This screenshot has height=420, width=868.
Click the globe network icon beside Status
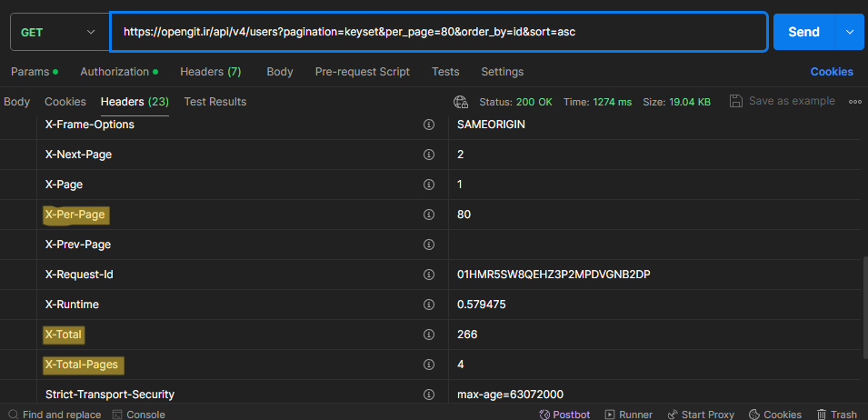point(461,102)
